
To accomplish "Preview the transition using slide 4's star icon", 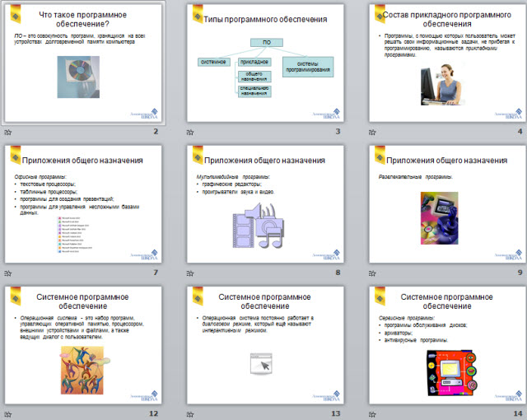I will point(375,131).
